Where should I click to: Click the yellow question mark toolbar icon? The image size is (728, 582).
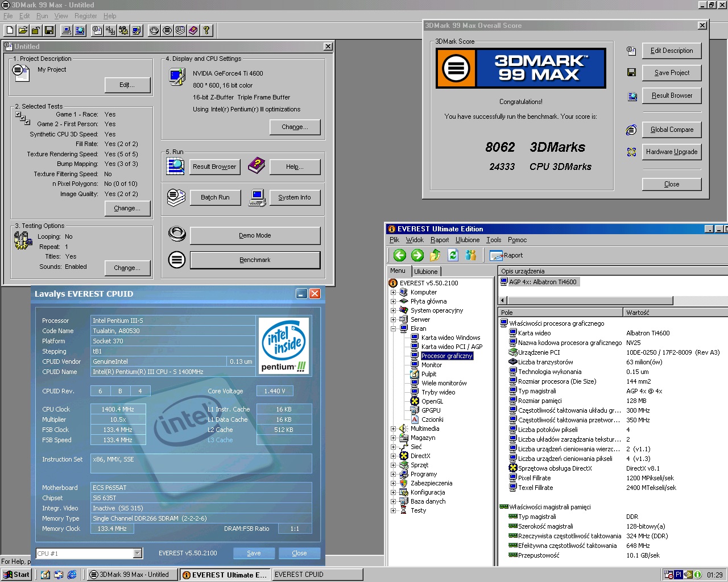coord(206,30)
